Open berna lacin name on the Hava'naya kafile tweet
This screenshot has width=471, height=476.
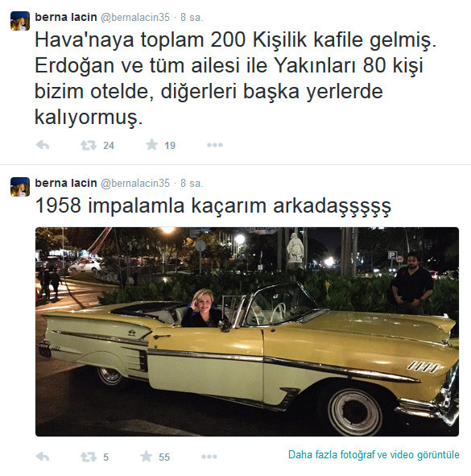click(x=66, y=17)
